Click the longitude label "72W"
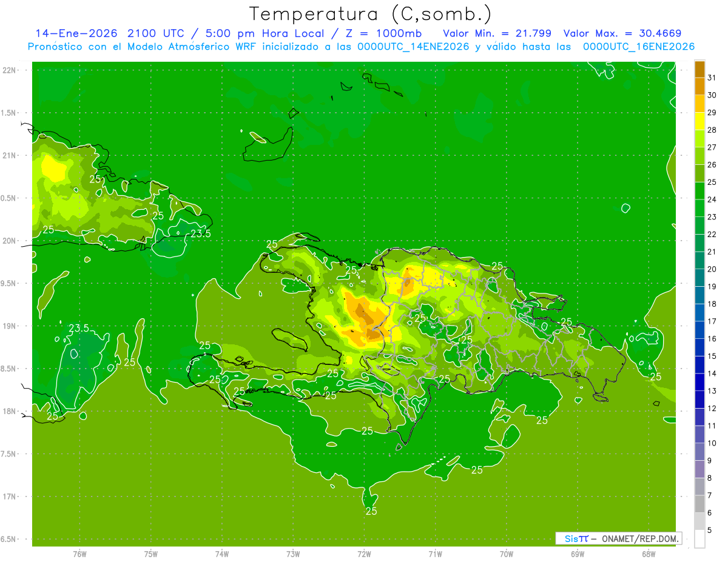The width and height of the screenshot is (728, 562). pos(364,554)
